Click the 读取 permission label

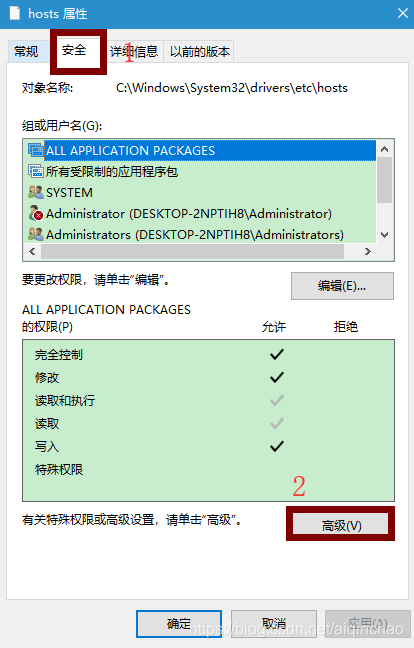47,424
